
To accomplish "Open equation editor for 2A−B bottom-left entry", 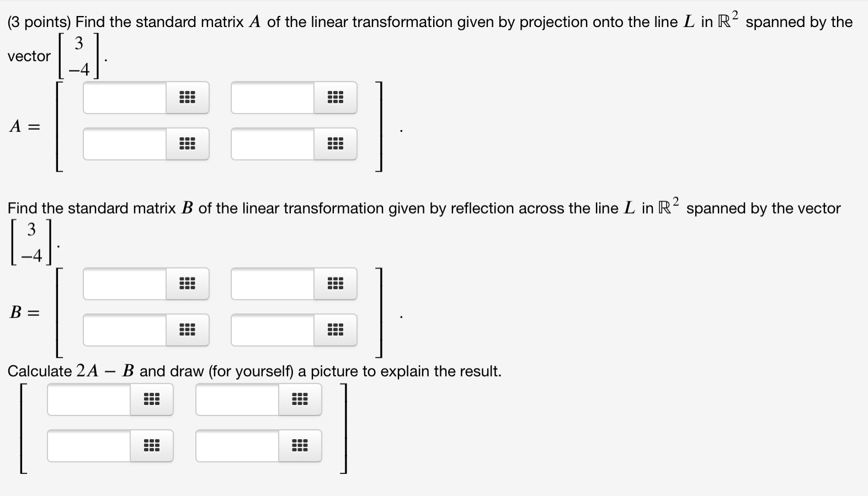I will [152, 446].
